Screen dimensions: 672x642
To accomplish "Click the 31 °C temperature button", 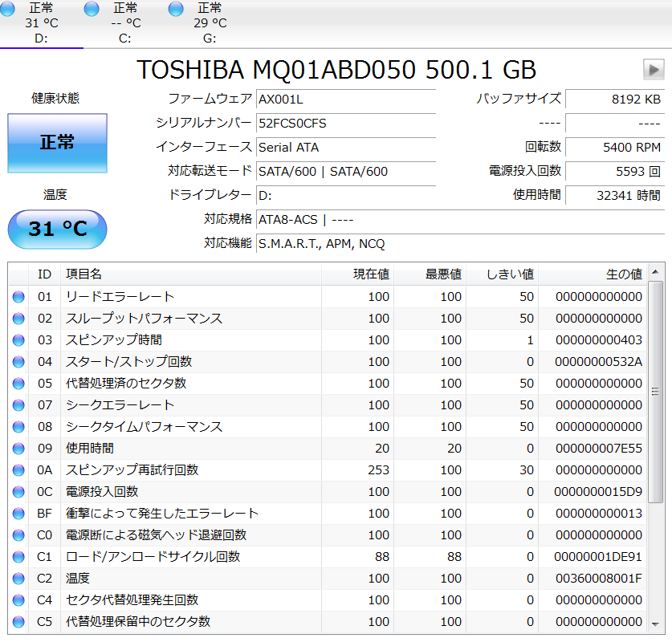I will [x=57, y=230].
